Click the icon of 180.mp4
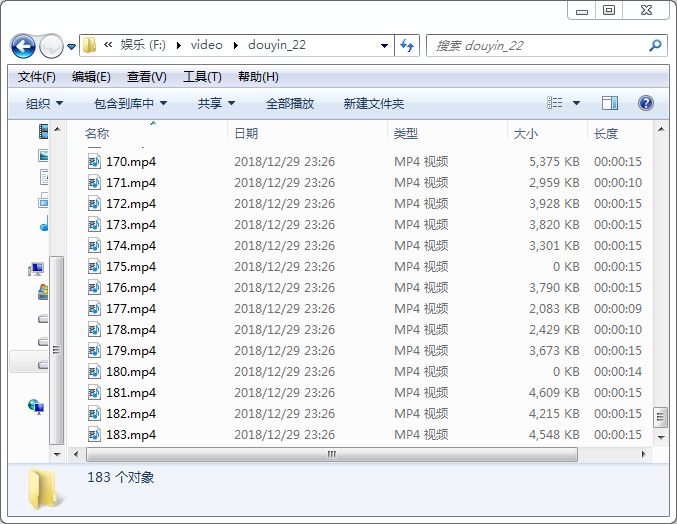The height and width of the screenshot is (524, 677). [x=94, y=372]
